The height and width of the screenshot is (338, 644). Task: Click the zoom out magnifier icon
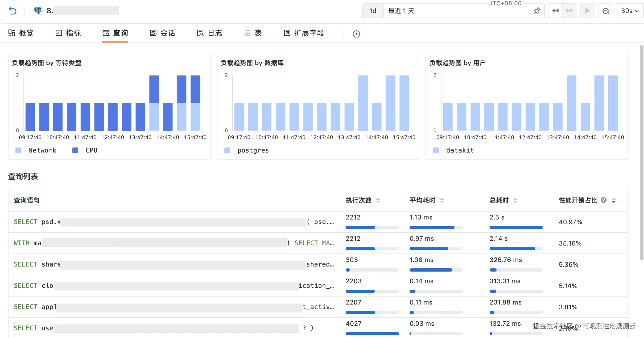coord(606,11)
